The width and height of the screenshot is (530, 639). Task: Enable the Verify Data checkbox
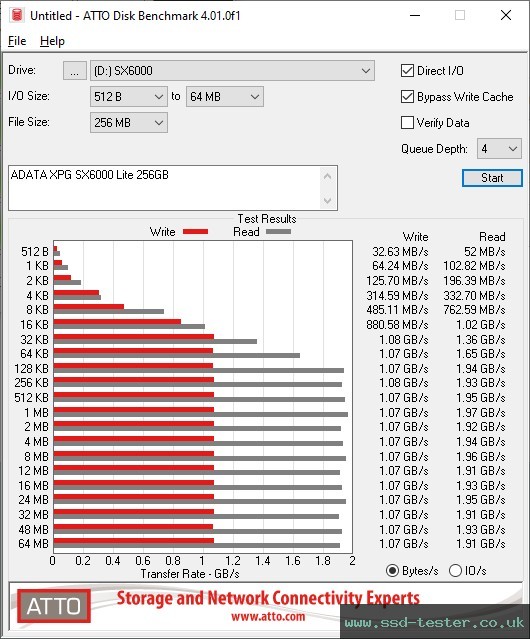(x=407, y=123)
